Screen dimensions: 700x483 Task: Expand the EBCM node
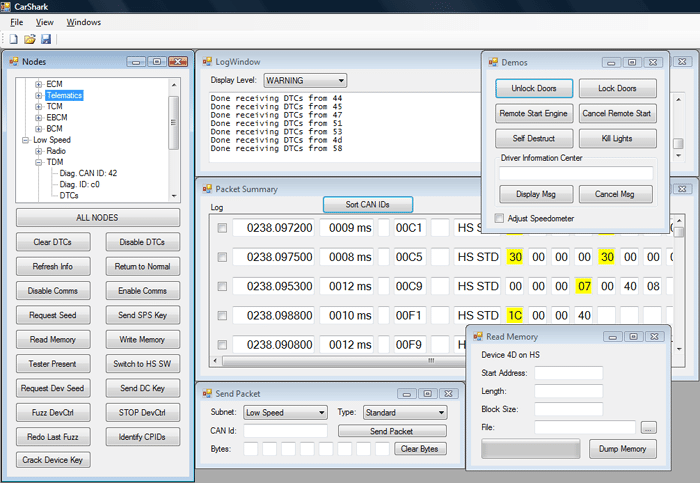pos(39,117)
